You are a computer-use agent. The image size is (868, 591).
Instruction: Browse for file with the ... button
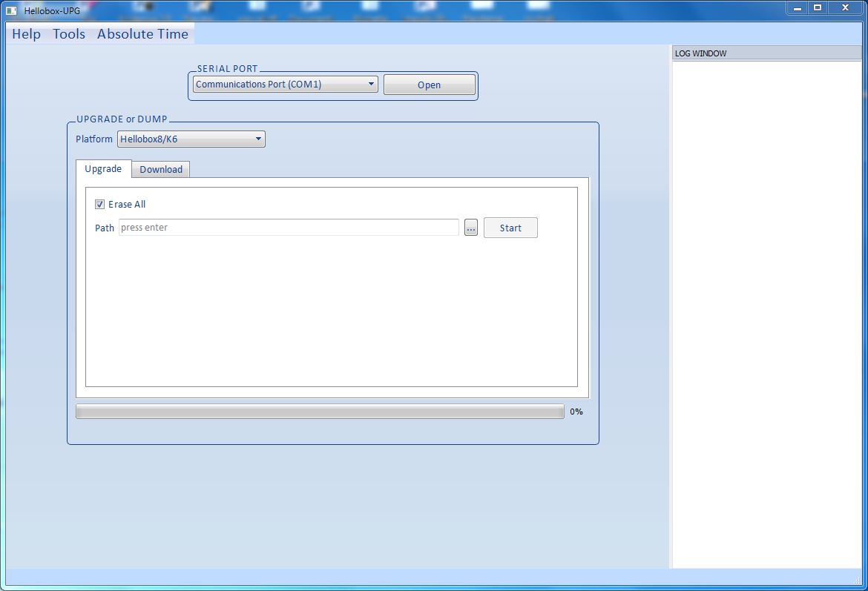click(470, 228)
